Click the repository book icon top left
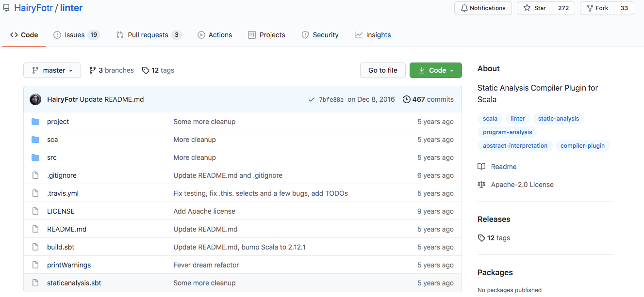This screenshot has height=297, width=644. (x=6, y=7)
